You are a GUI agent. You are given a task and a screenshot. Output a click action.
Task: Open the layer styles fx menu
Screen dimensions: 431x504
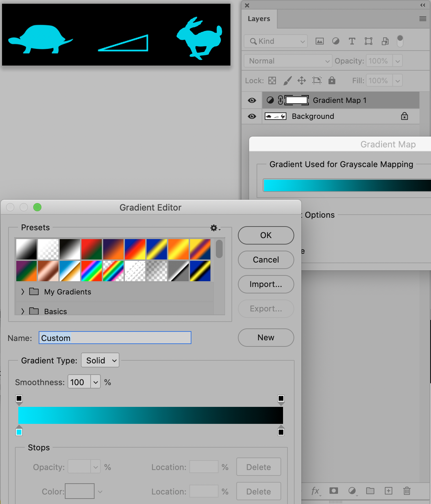pos(316,491)
